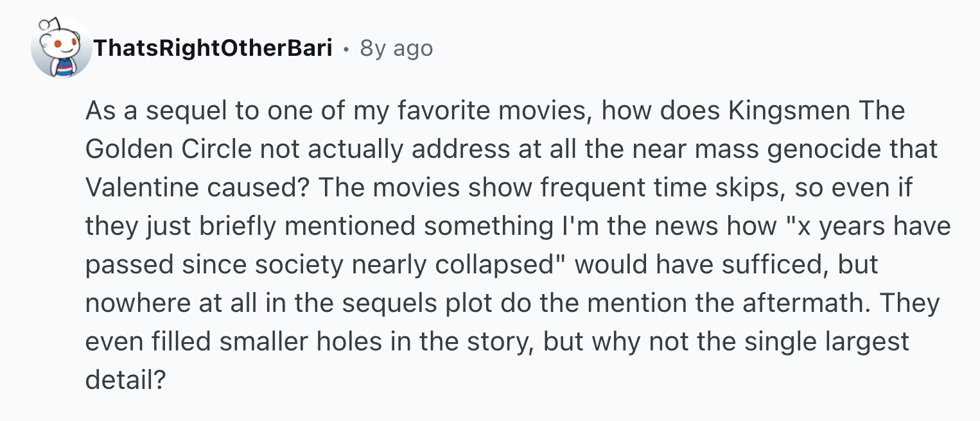980x421 pixels.
Task: Click the final word detail? of the comment
Action: [x=125, y=381]
